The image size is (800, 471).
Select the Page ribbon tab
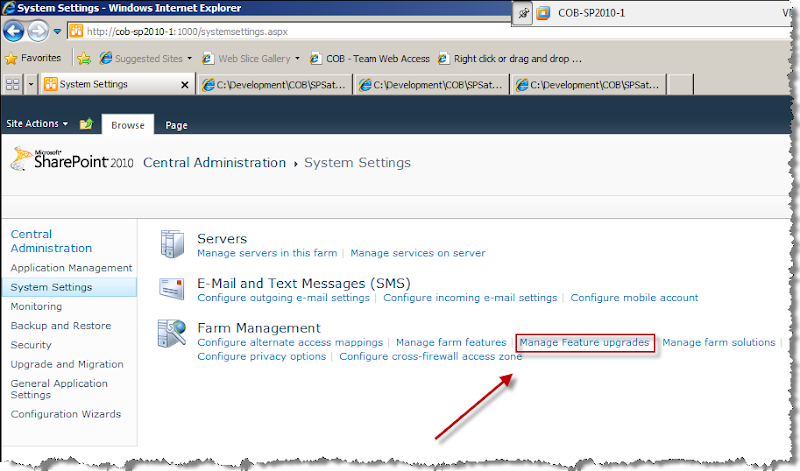point(176,125)
